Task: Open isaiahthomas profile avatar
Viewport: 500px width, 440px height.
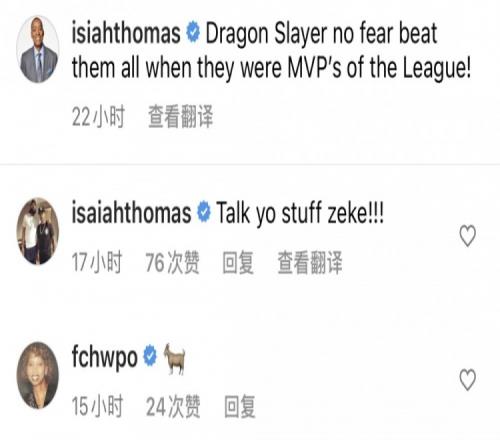Action: [38, 231]
